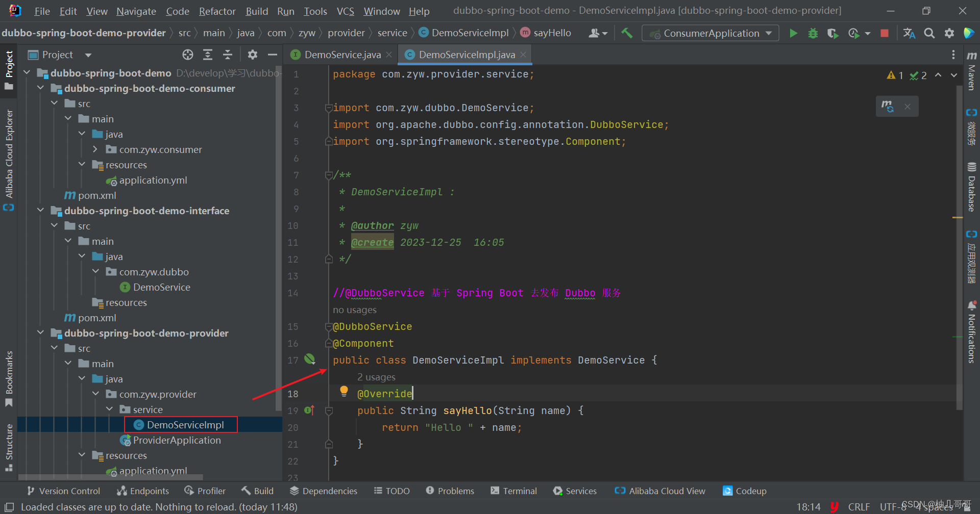Image resolution: width=980 pixels, height=514 pixels.
Task: Open the Problems tool window
Action: tap(450, 491)
